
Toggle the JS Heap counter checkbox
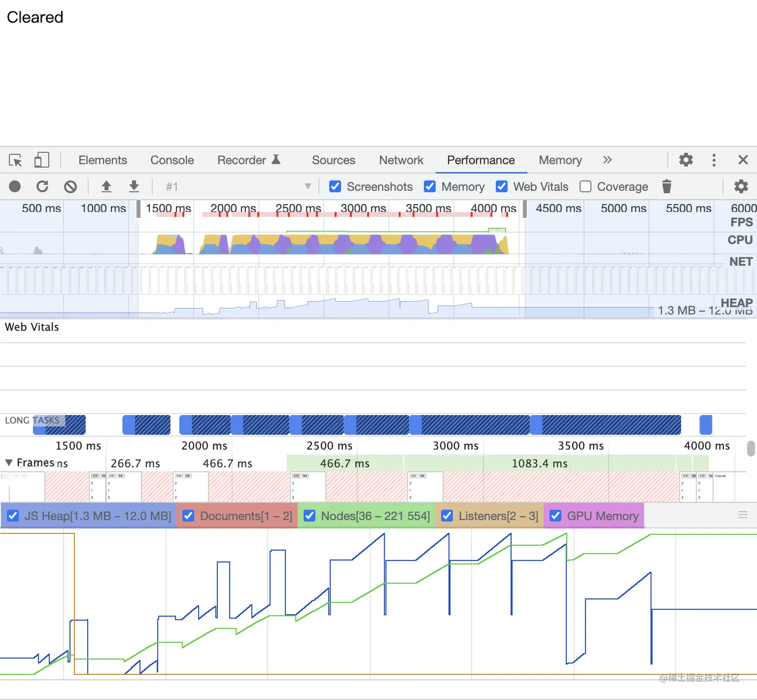point(13,516)
